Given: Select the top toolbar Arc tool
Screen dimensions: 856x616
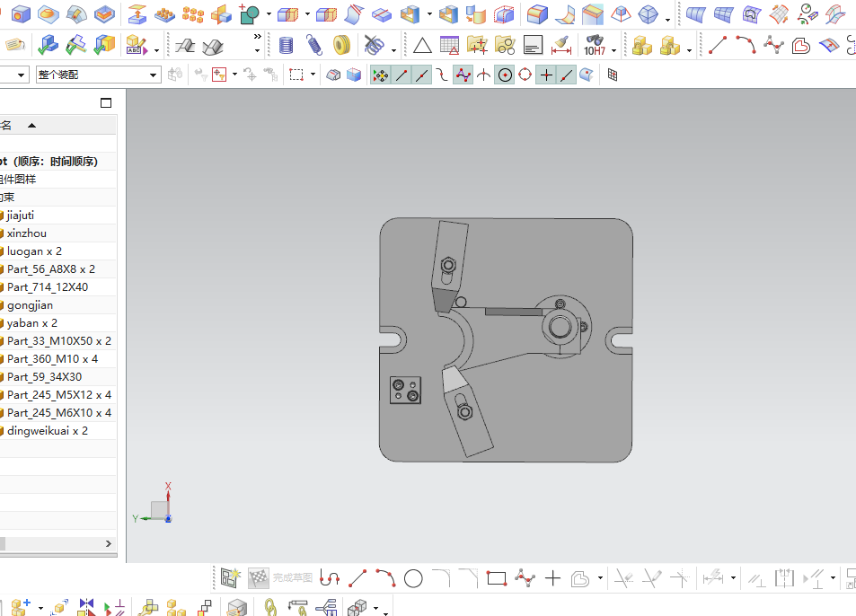Looking at the screenshot, I should (746, 45).
